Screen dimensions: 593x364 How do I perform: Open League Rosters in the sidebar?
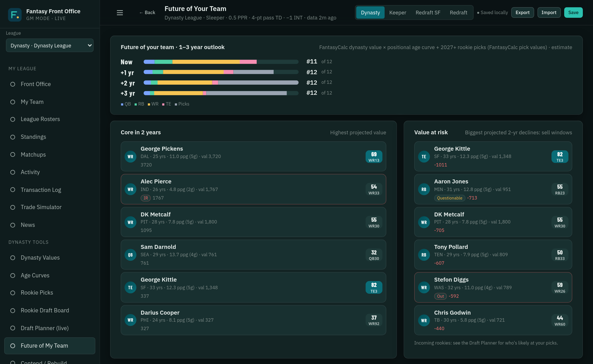[50, 119]
